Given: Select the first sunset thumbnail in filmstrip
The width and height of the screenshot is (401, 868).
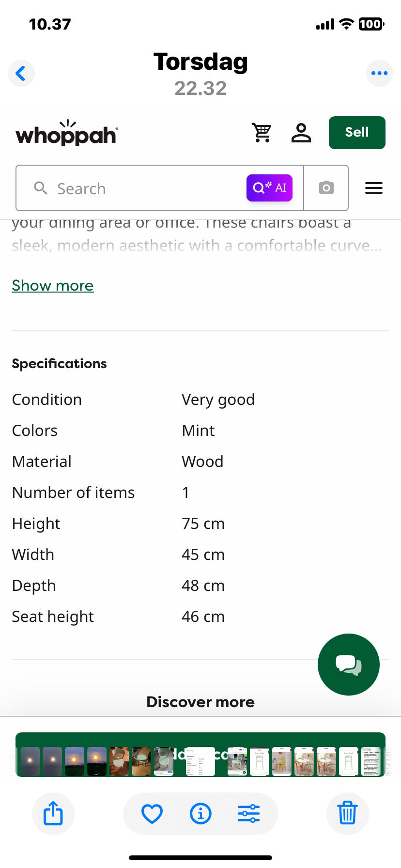Looking at the screenshot, I should tap(30, 761).
